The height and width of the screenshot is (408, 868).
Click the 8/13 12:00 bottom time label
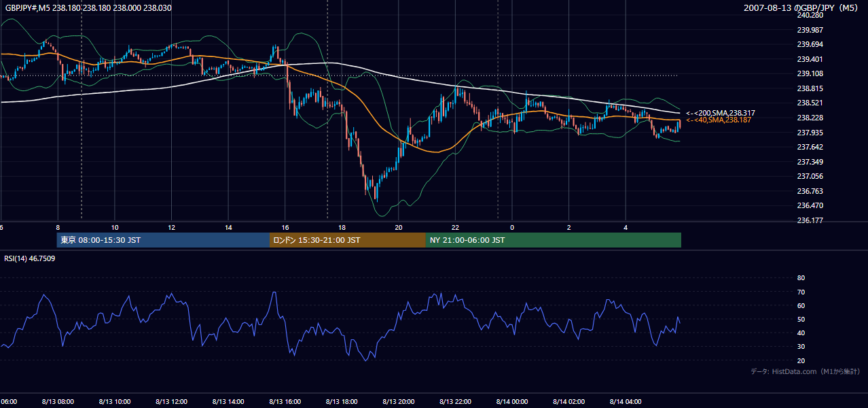coord(171,402)
